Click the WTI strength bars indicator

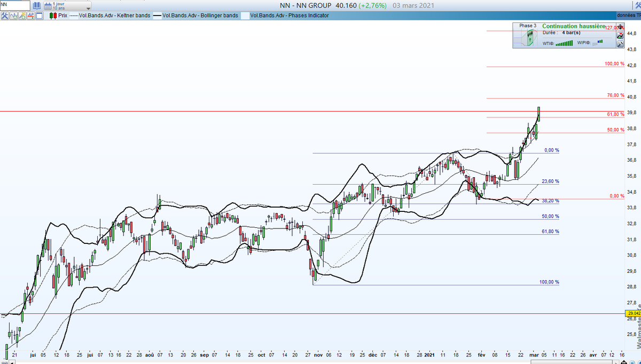click(564, 43)
